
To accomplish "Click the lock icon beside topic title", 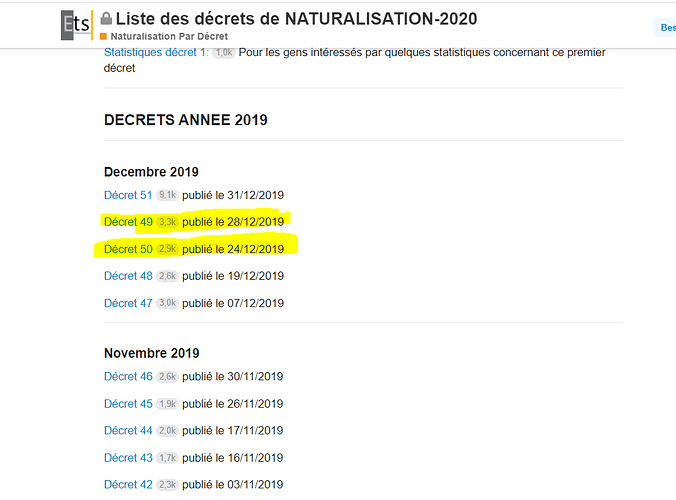I will coord(106,19).
